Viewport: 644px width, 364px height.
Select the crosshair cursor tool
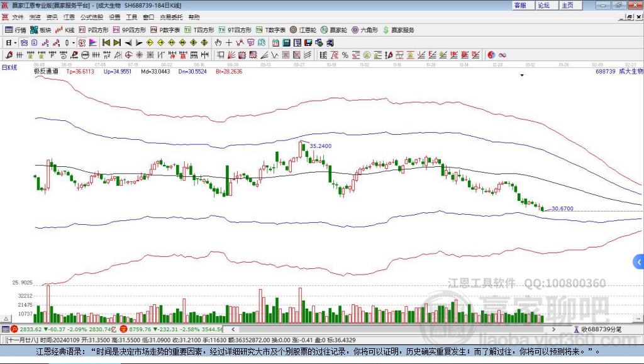(x=228, y=43)
